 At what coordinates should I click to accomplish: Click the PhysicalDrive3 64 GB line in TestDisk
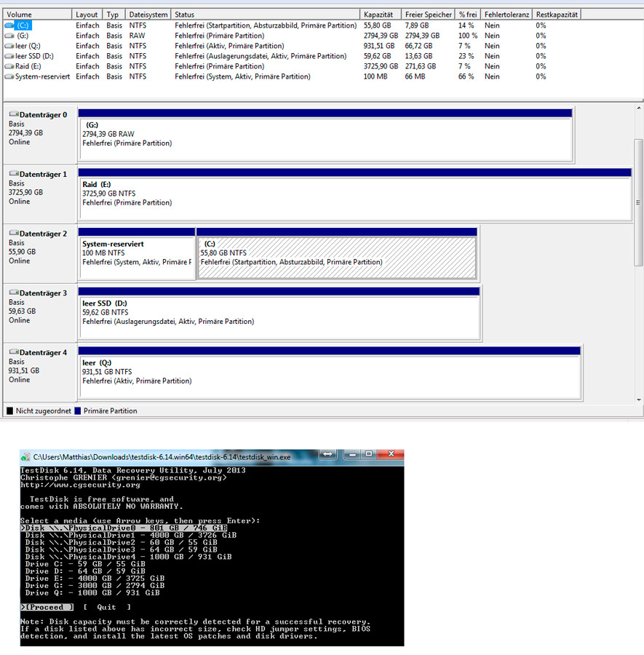tap(121, 549)
